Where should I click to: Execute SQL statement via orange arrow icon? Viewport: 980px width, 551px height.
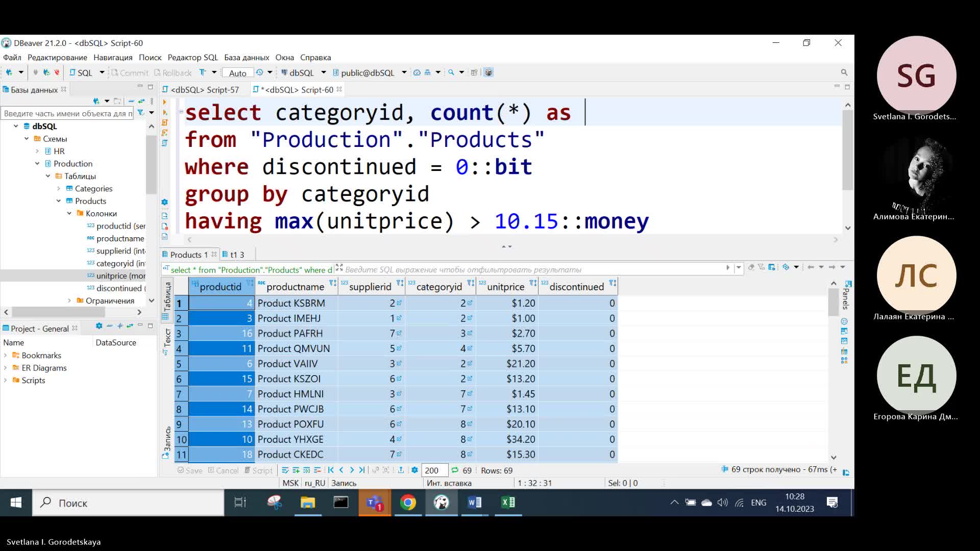pos(164,102)
